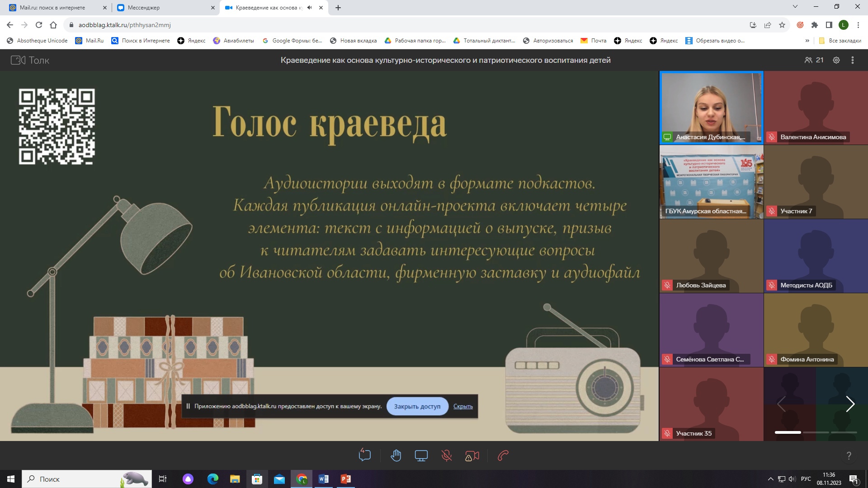Open Chrome extensions puzzle icon
868x488 pixels.
click(815, 25)
